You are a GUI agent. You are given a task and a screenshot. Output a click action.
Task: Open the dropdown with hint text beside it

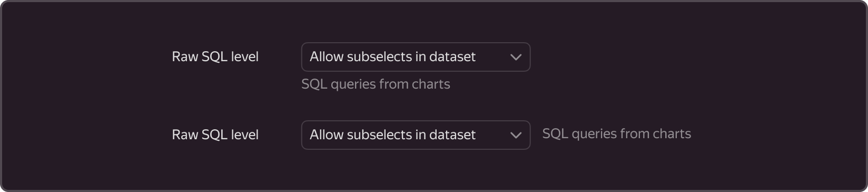416,135
